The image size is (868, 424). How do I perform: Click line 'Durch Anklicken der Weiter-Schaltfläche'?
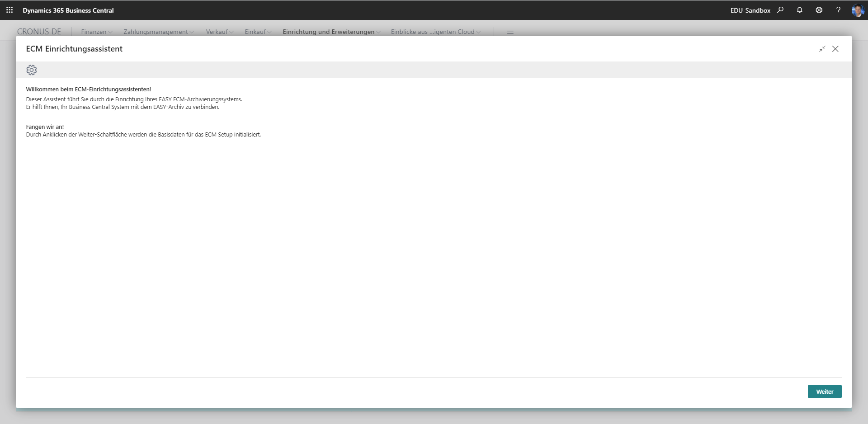(143, 135)
